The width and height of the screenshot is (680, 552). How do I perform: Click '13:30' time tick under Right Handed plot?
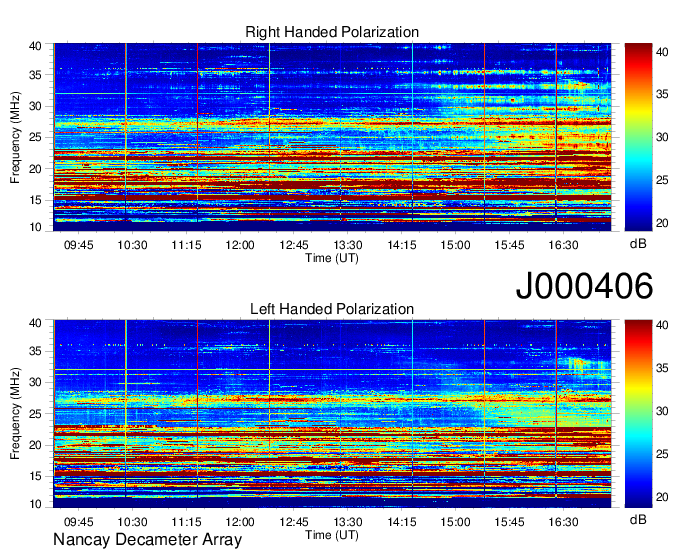pyautogui.click(x=348, y=245)
